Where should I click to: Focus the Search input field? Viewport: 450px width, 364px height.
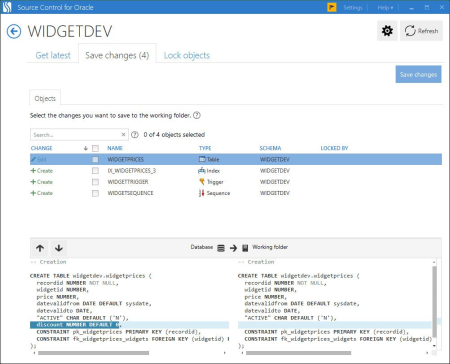pos(76,135)
